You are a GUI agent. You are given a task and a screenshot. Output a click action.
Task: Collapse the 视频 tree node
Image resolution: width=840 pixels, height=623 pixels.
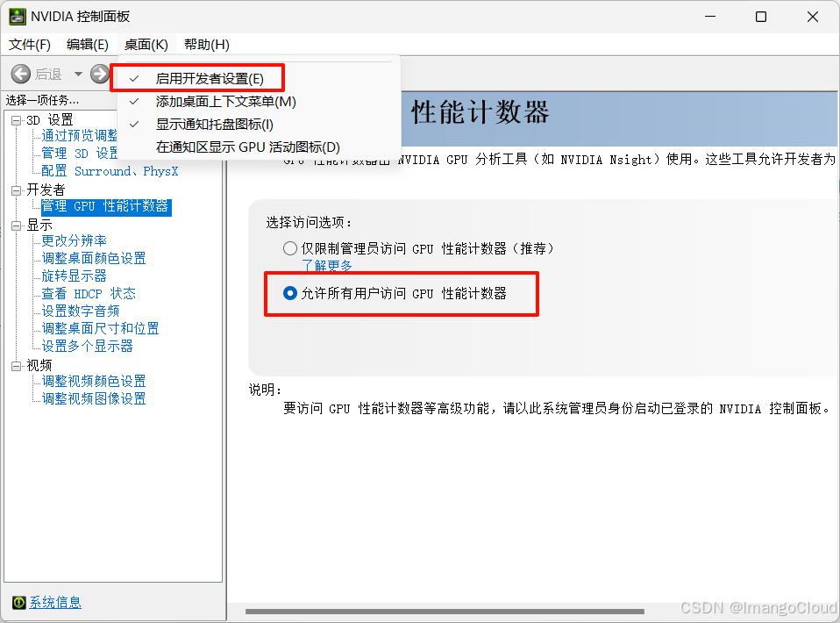point(17,366)
